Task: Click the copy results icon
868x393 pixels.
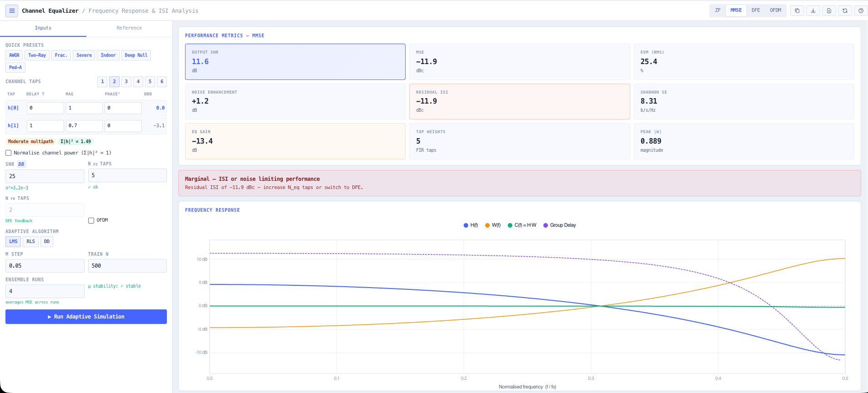Action: click(797, 10)
